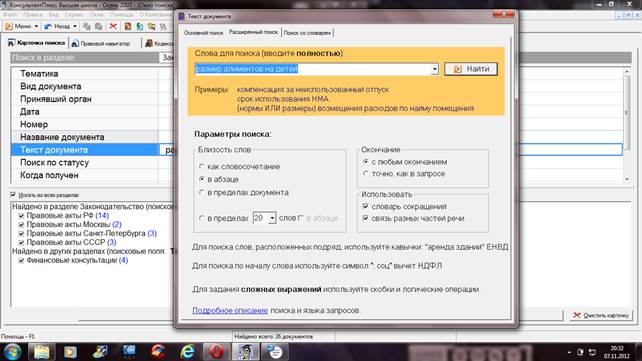642x361 pixels.
Task: Toggle 'словарь сокращений' checkbox
Action: click(x=366, y=206)
